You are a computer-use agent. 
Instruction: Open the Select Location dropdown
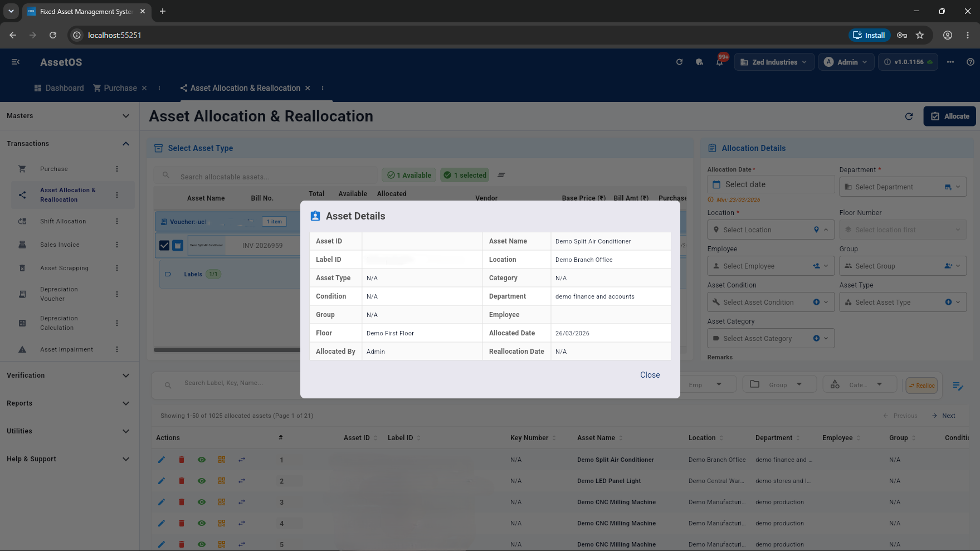coord(771,230)
